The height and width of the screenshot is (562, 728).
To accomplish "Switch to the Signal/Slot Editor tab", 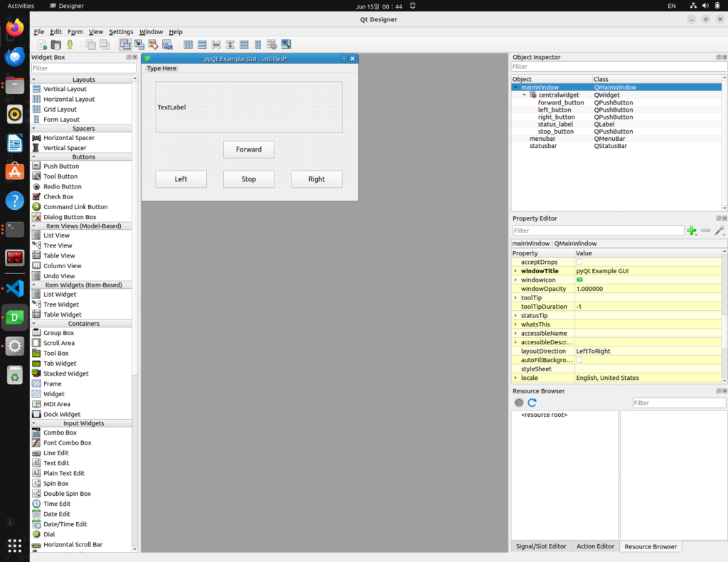I will (541, 546).
